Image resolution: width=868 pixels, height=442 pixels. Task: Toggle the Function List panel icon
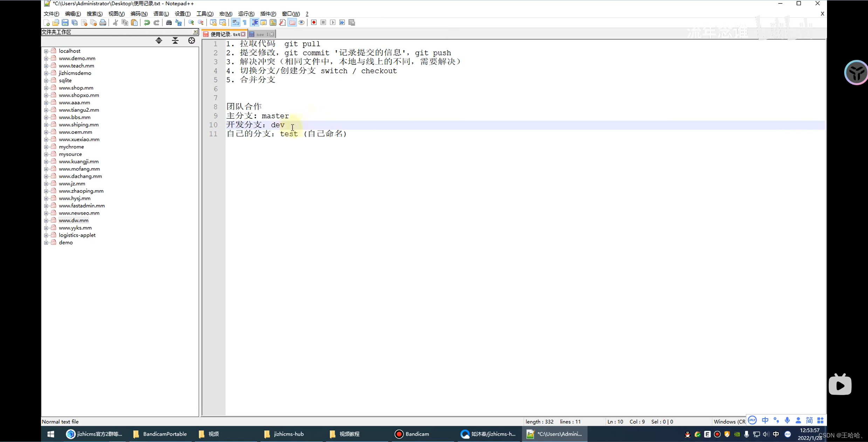click(x=283, y=22)
